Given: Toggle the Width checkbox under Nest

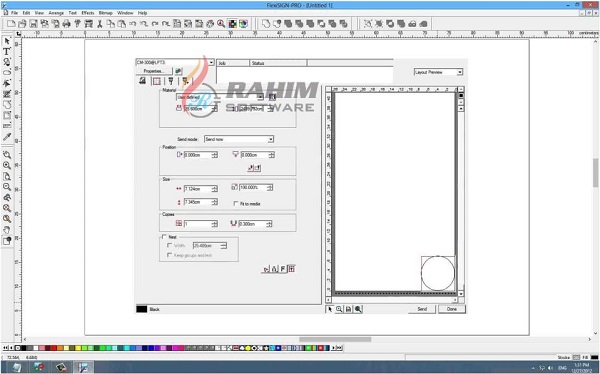Looking at the screenshot, I should click(170, 245).
